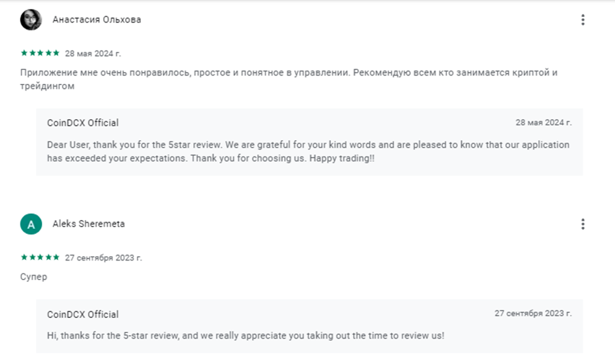Open Aleks Sheremeta's reviewer name
The height and width of the screenshot is (364, 615).
coord(88,224)
